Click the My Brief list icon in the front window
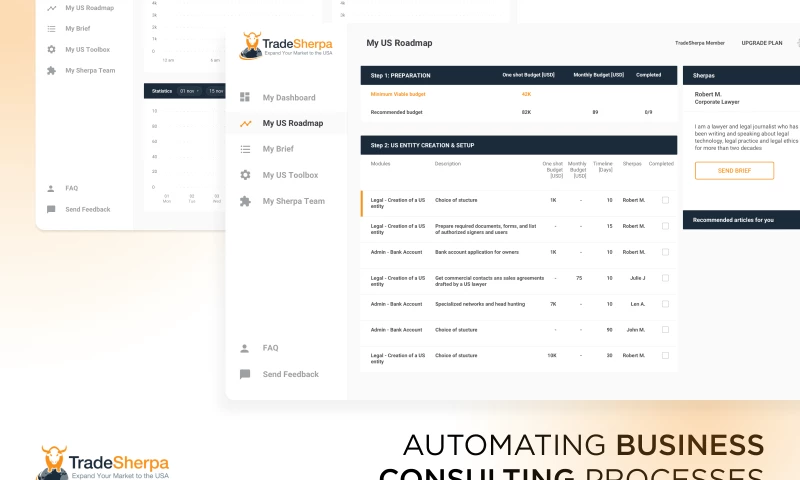The width and height of the screenshot is (800, 480). point(245,149)
